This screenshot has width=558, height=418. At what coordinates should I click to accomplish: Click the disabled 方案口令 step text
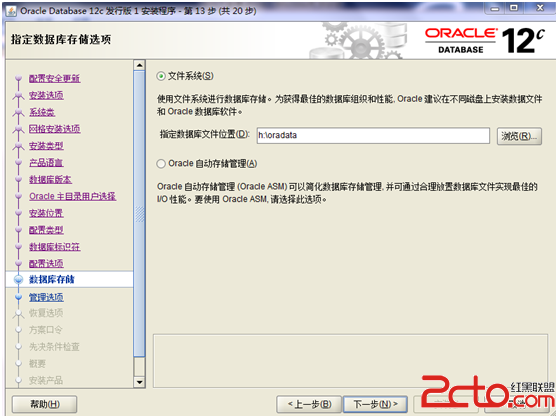coord(46,330)
